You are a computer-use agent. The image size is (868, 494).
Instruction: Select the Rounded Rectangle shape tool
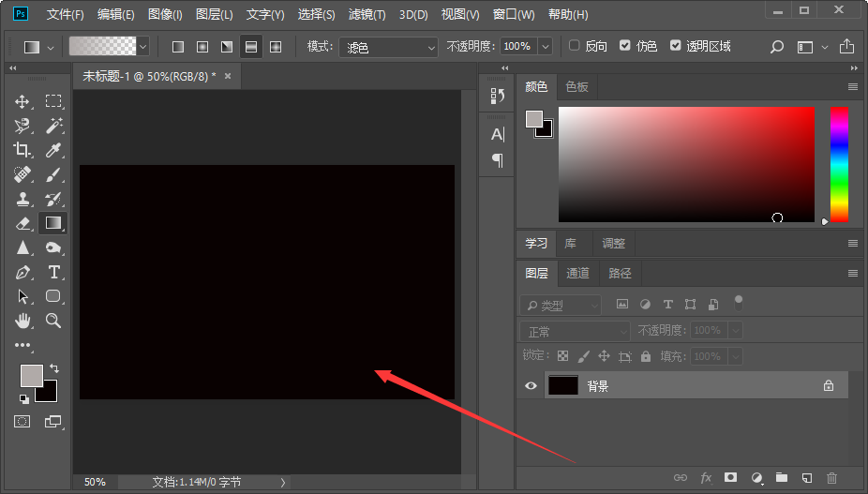[53, 296]
